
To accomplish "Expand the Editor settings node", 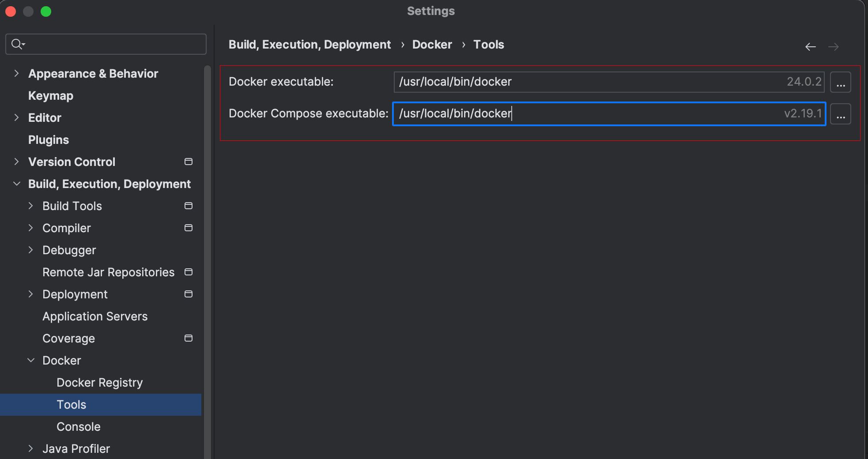I will 16,117.
